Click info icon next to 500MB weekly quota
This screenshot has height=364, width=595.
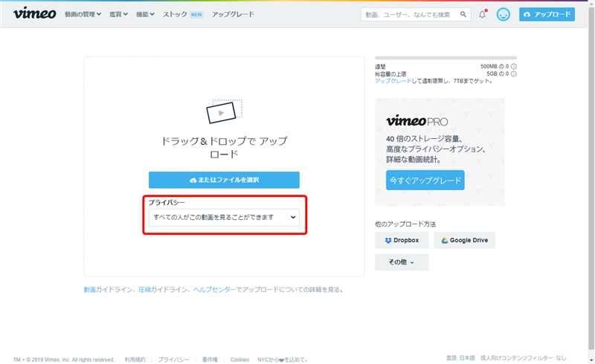(513, 66)
